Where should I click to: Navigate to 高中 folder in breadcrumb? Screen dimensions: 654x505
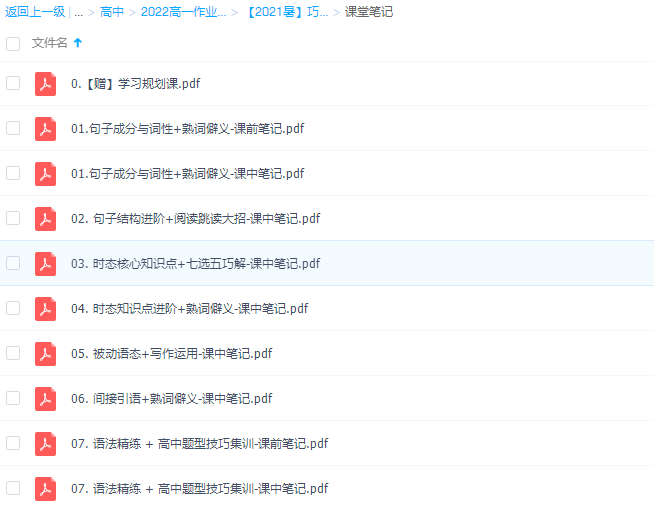click(x=112, y=13)
